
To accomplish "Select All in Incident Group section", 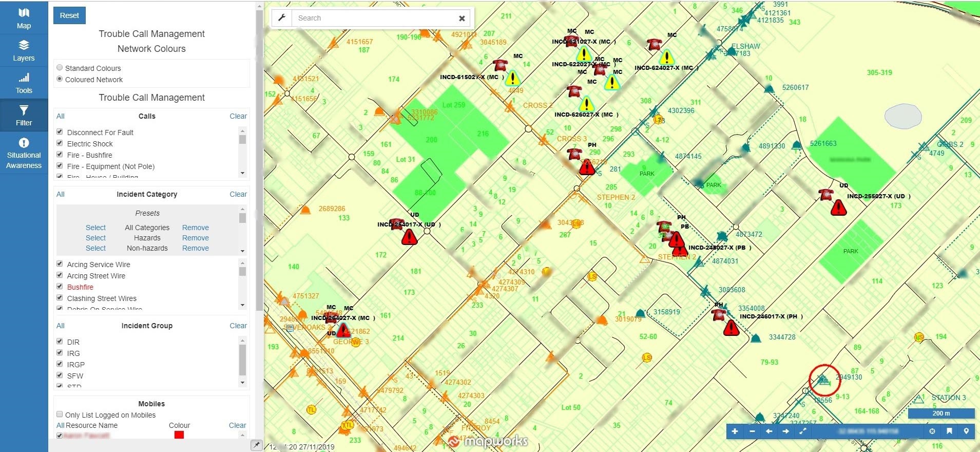I will [x=61, y=326].
